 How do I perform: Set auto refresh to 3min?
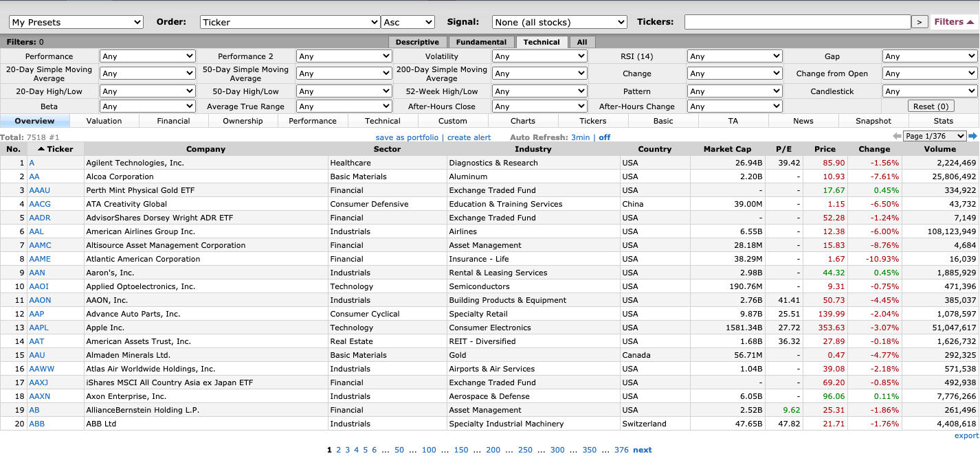tap(580, 137)
